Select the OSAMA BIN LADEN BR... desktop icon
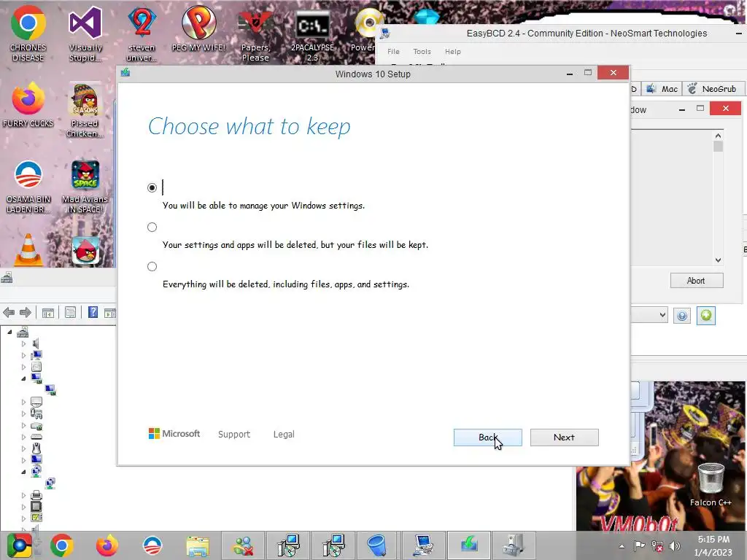The width and height of the screenshot is (747, 560). coord(28,187)
